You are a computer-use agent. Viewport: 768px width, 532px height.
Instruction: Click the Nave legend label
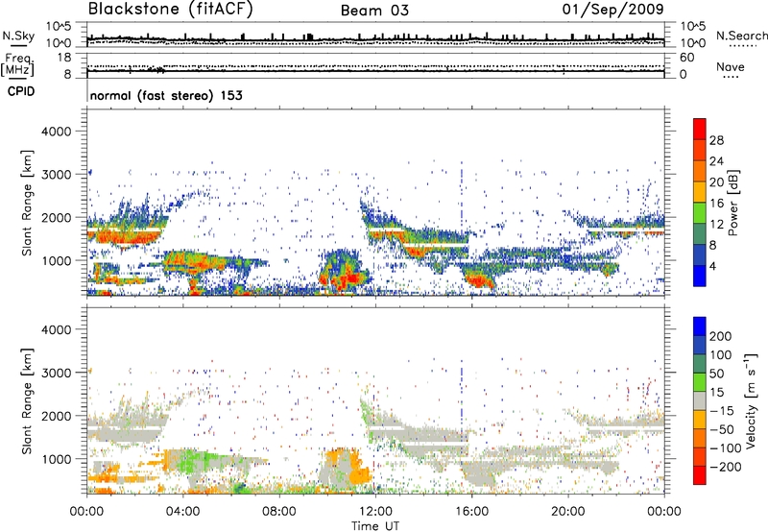click(x=731, y=66)
